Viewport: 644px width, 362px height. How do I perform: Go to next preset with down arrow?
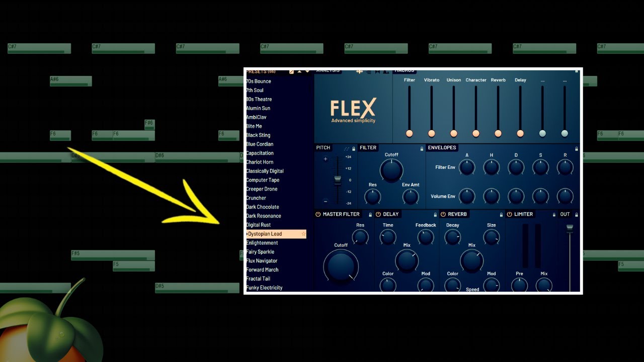pyautogui.click(x=307, y=71)
